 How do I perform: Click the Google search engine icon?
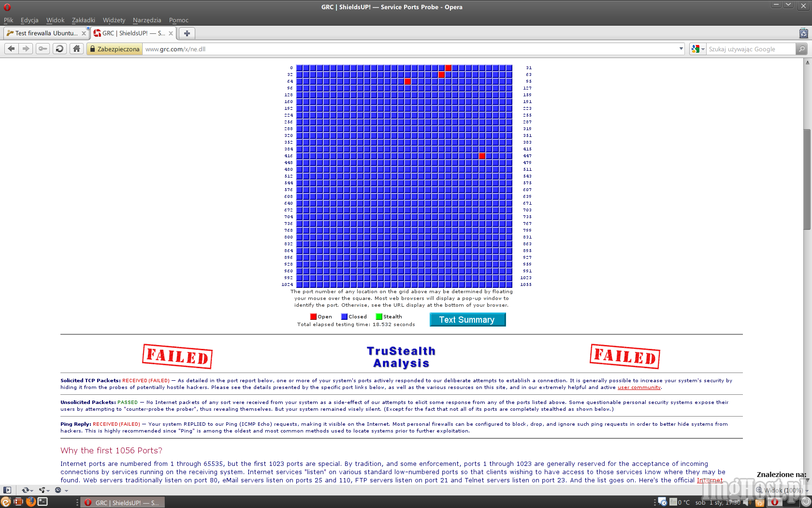[696, 49]
